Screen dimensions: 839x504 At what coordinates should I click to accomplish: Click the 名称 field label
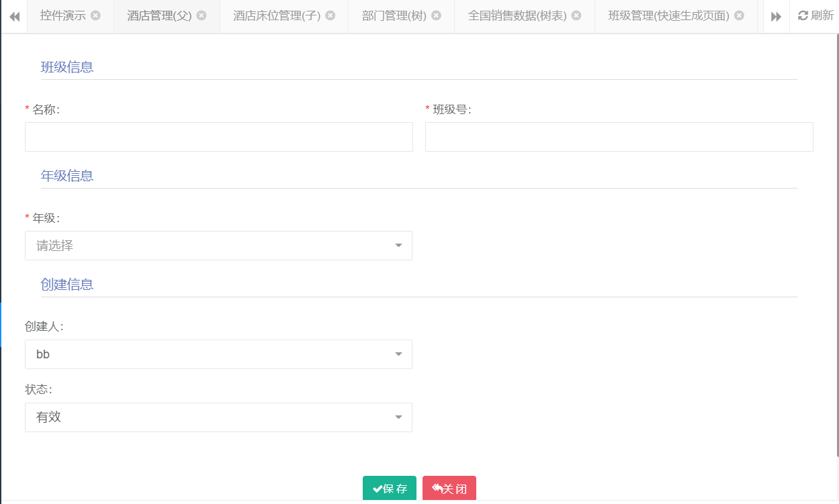click(46, 109)
